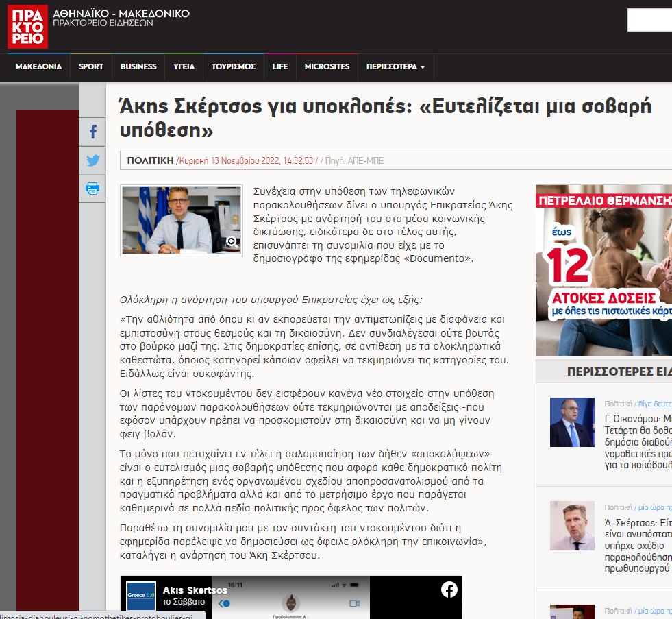Share article via Facebook icon
This screenshot has height=619, width=672.
click(92, 131)
